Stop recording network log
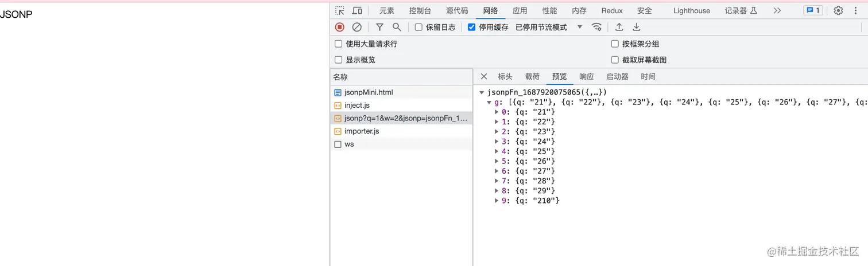This screenshot has height=266, width=868. tap(340, 27)
